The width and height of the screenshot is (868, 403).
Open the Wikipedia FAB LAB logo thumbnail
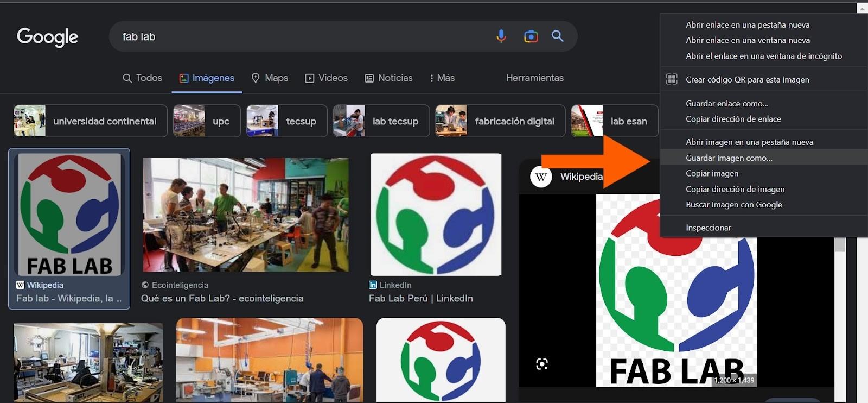coord(69,215)
